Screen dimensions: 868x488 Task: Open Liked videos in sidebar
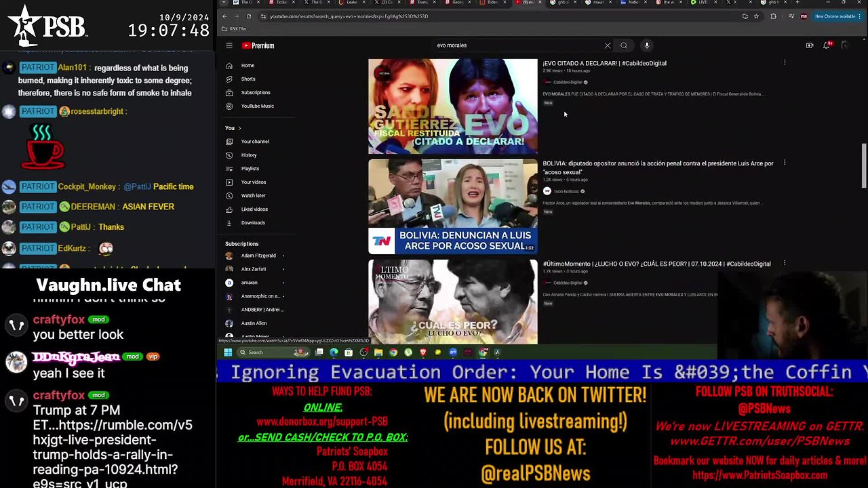[x=255, y=209]
